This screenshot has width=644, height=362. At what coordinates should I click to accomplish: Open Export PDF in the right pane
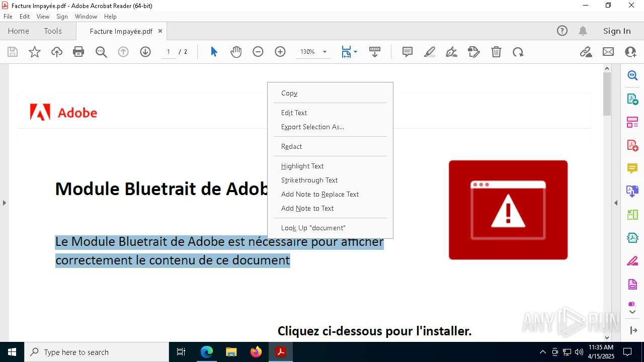tap(632, 99)
